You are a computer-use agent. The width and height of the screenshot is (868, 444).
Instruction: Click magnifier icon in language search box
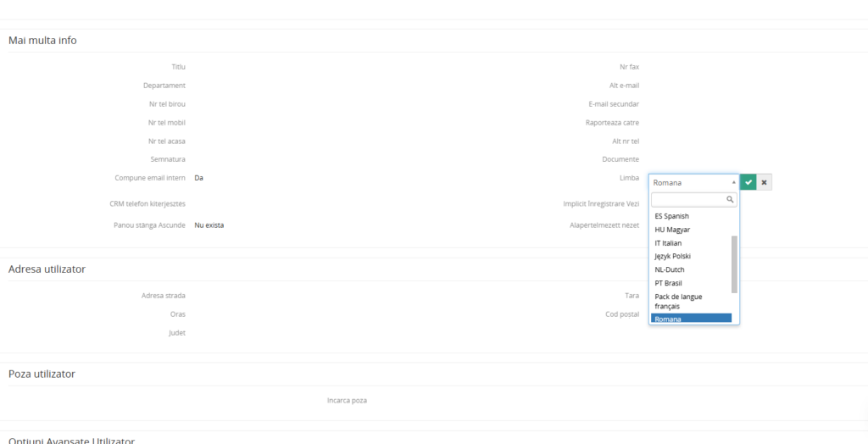(x=730, y=199)
